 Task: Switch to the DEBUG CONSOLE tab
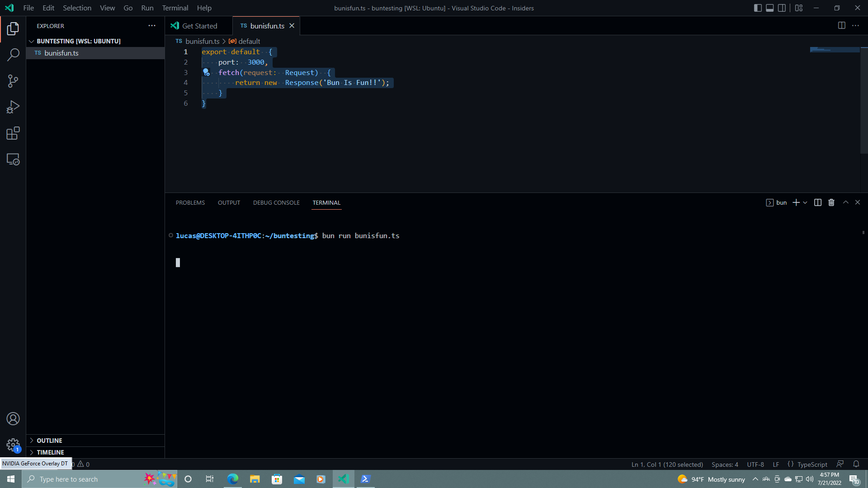tap(276, 202)
